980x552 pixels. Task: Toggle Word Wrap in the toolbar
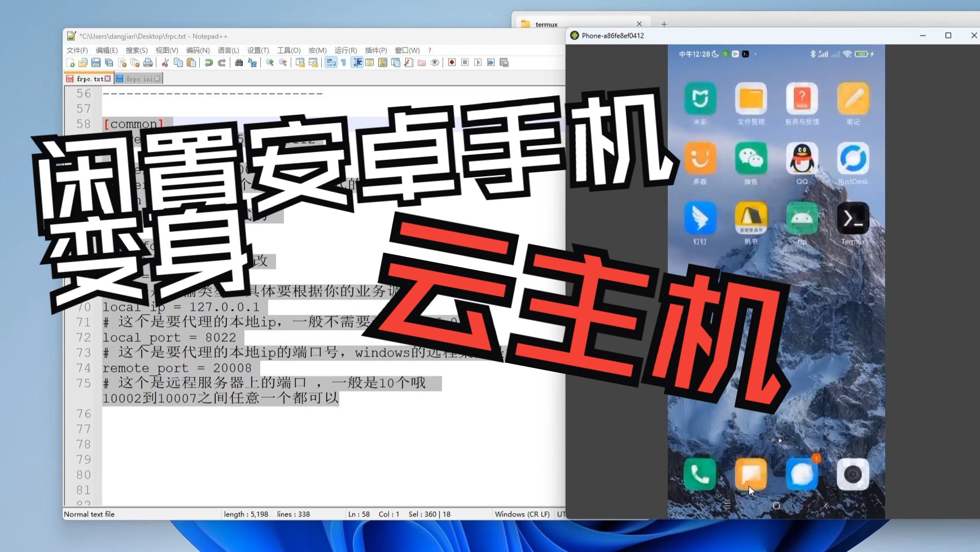330,63
